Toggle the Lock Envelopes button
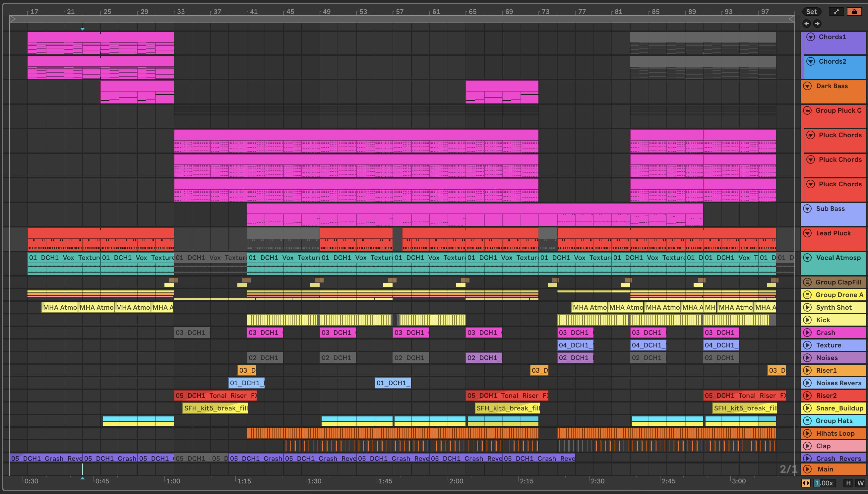The width and height of the screenshot is (868, 494). (x=854, y=12)
